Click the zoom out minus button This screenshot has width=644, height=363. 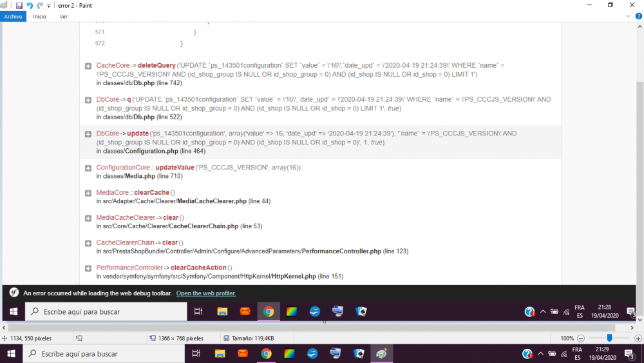(581, 338)
